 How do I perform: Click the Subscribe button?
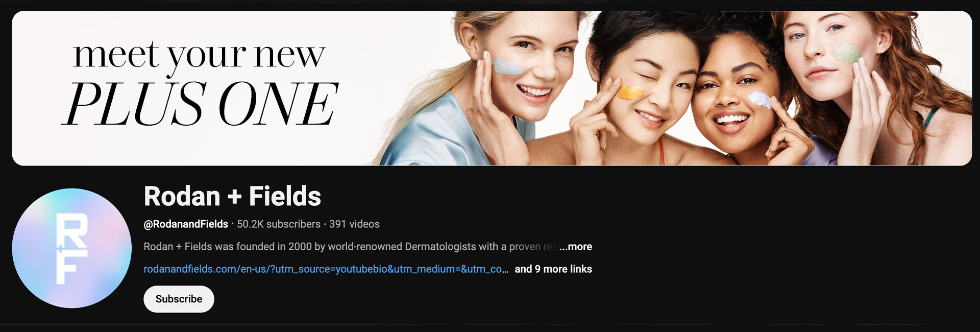tap(179, 299)
